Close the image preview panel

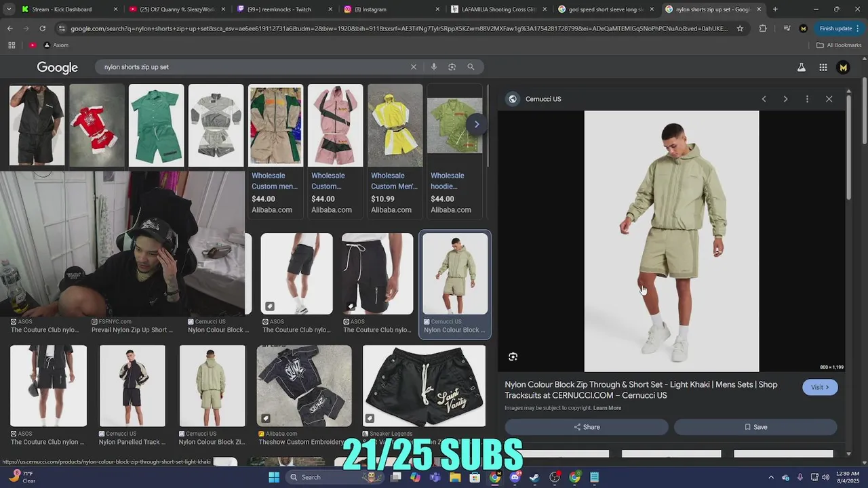(x=829, y=99)
